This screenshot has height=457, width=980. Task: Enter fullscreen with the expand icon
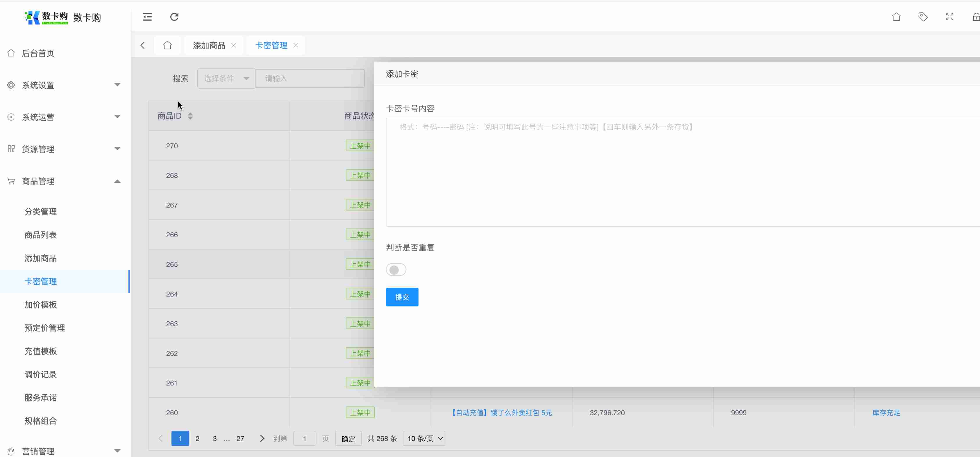[949, 17]
